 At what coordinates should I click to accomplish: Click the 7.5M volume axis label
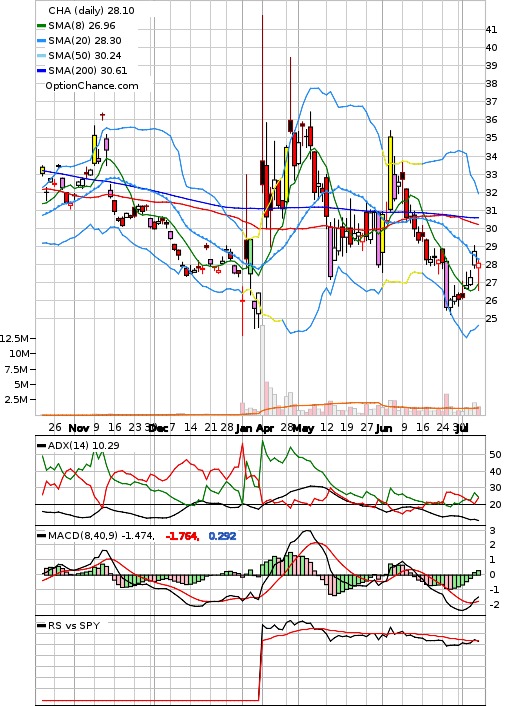pyautogui.click(x=16, y=369)
